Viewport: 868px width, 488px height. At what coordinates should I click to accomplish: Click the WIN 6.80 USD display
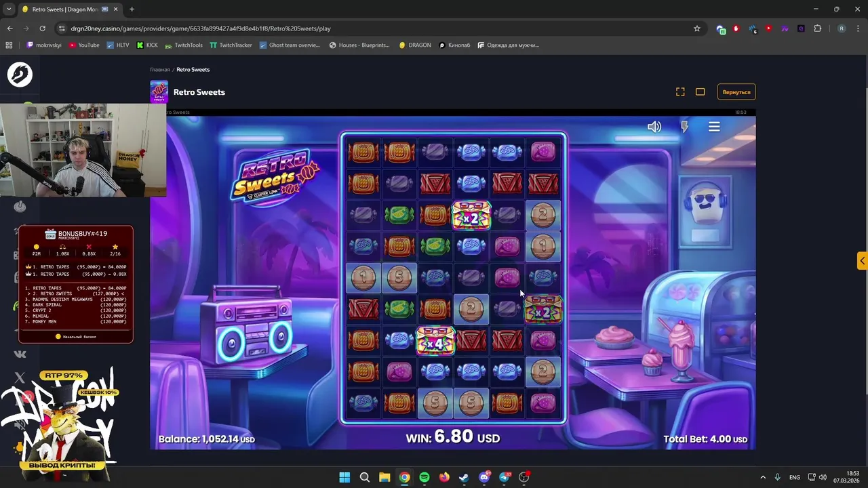[x=452, y=437]
